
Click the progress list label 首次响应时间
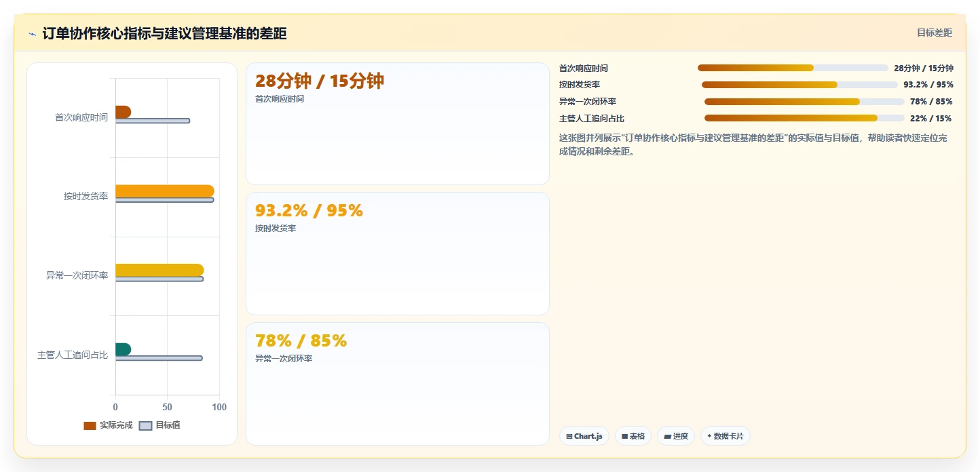coord(584,68)
